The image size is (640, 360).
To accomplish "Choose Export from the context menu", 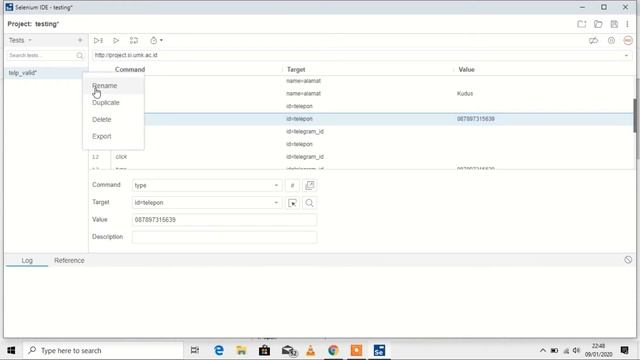I will click(113, 136).
